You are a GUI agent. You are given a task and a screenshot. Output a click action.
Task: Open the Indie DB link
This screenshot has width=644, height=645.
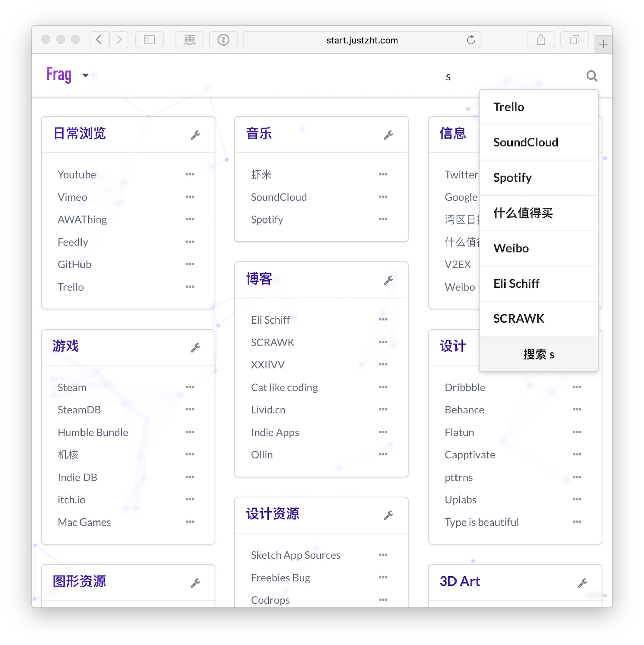coord(77,477)
